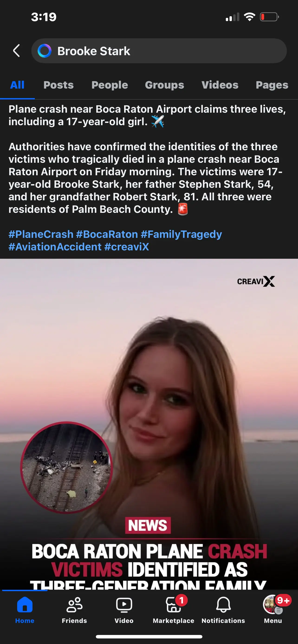
Task: Open the #FamilyTragedy hashtag link
Action: point(181,234)
